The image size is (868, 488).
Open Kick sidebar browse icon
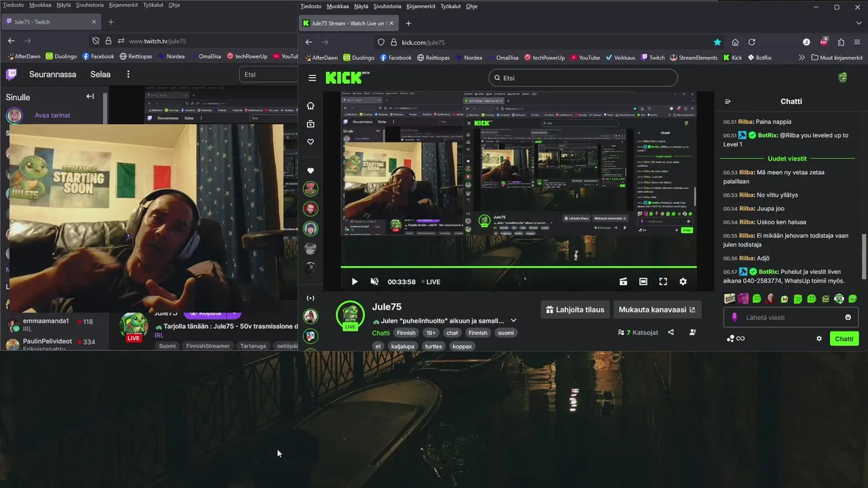tap(311, 124)
